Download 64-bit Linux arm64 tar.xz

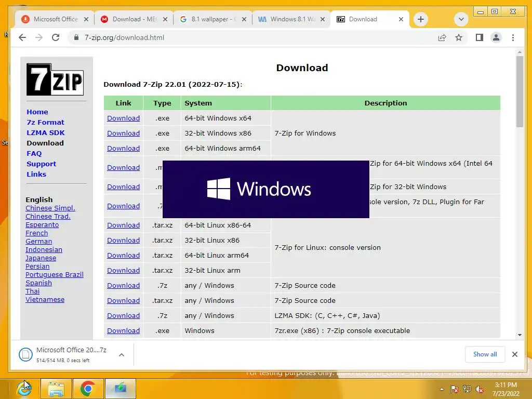[x=124, y=256]
